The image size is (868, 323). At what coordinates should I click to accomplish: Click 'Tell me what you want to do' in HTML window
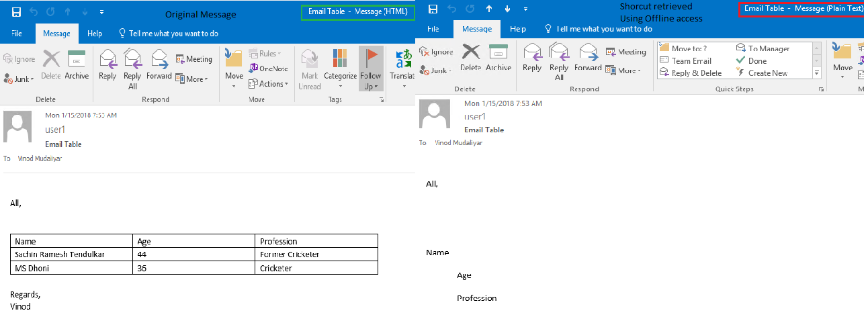point(168,34)
